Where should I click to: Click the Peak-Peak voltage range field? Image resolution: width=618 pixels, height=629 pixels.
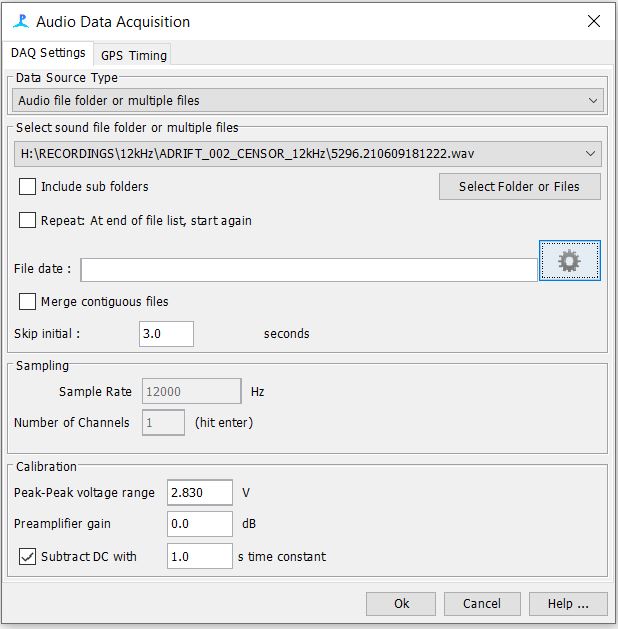199,493
